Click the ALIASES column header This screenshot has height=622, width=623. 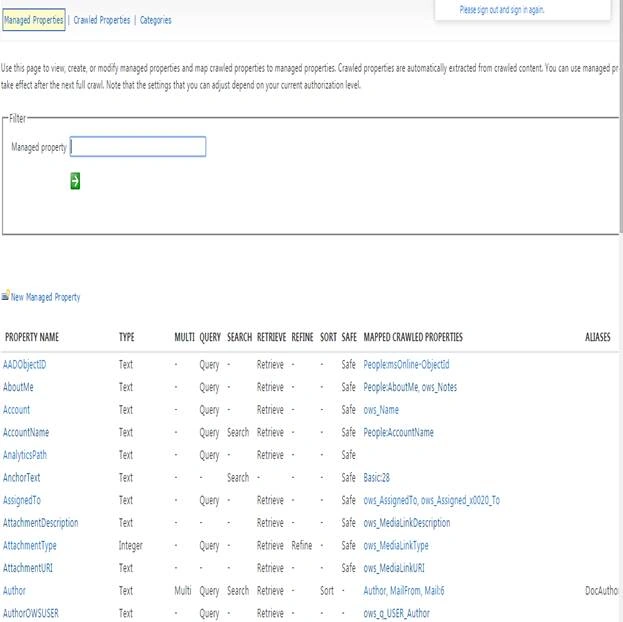pyautogui.click(x=598, y=337)
